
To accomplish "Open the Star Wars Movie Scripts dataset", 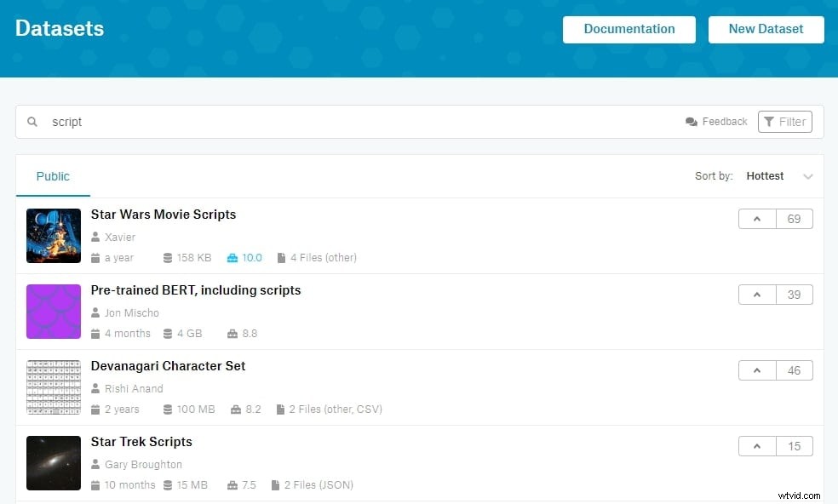I will 164,215.
